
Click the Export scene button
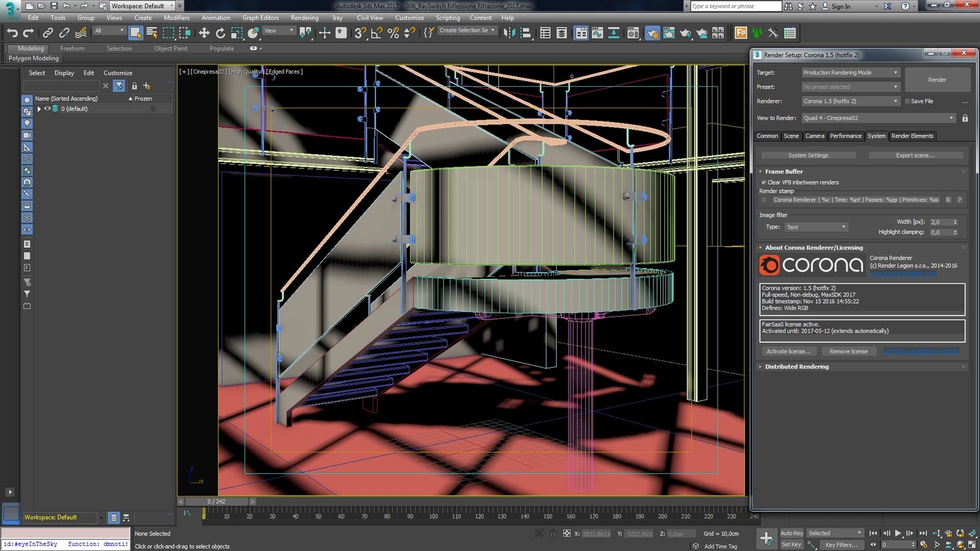tap(915, 156)
